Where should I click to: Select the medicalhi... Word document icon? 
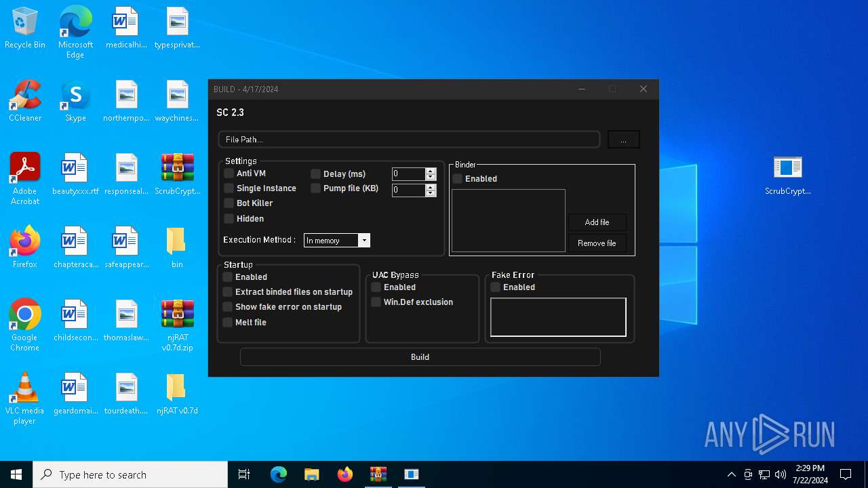click(126, 28)
